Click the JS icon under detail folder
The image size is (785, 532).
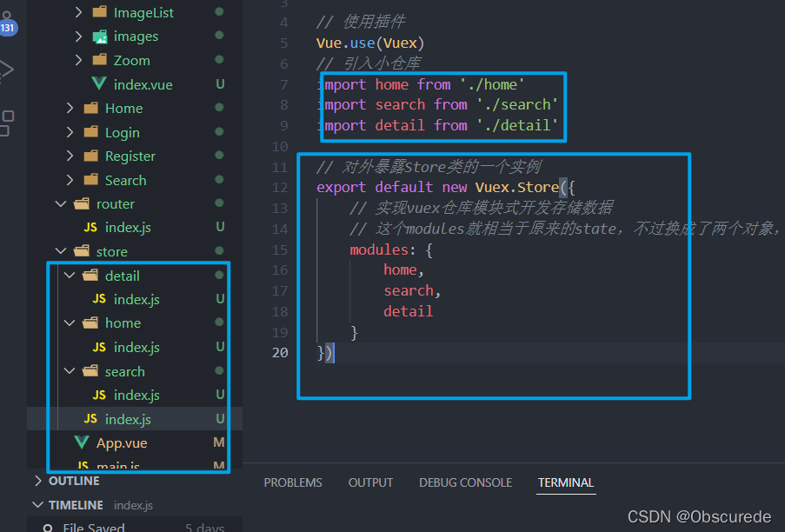99,299
